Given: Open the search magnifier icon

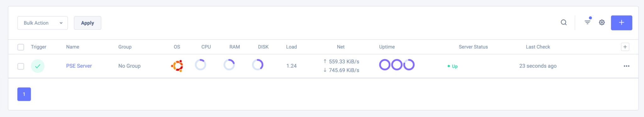Looking at the screenshot, I should click(x=563, y=23).
